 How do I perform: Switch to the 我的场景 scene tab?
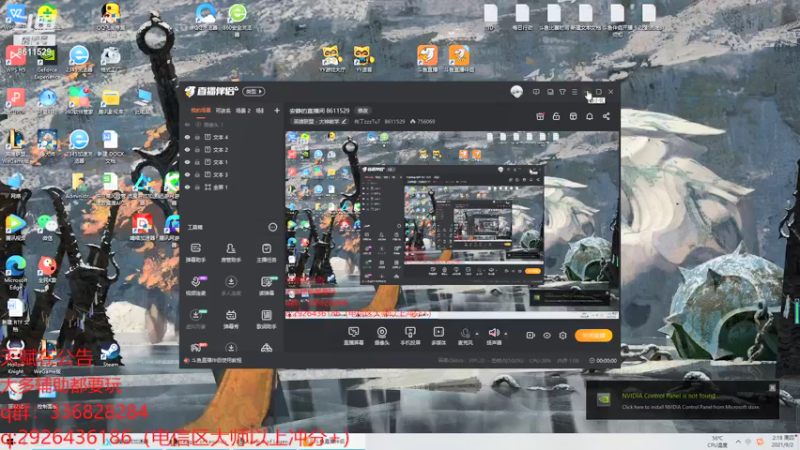click(201, 111)
